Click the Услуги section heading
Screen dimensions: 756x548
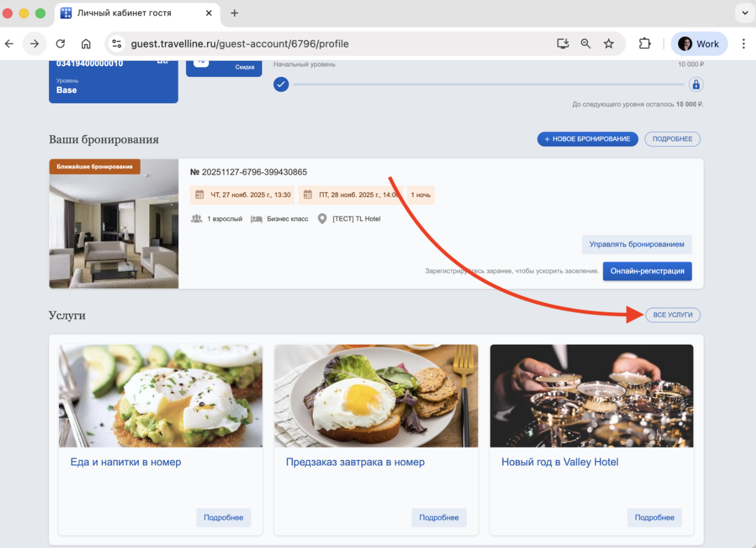click(67, 316)
